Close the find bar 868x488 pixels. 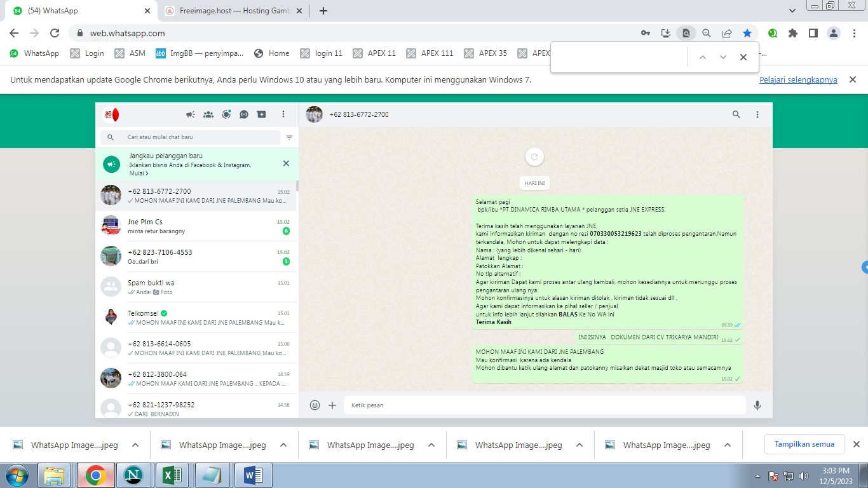coord(743,57)
